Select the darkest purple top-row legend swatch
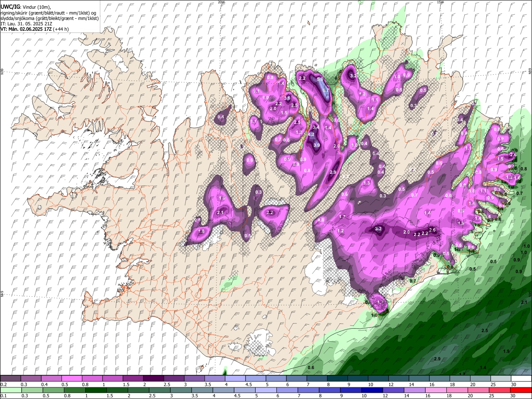532x399 pixels. click(153, 379)
